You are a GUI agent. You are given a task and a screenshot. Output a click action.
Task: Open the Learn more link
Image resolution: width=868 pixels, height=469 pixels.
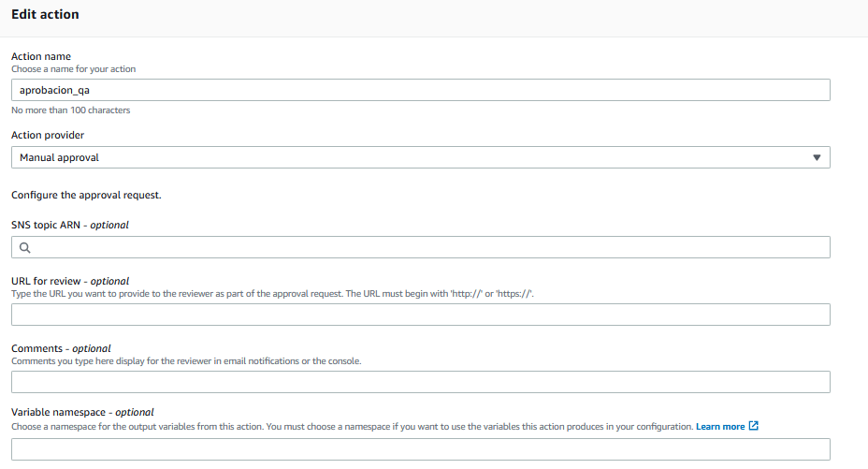click(x=720, y=427)
